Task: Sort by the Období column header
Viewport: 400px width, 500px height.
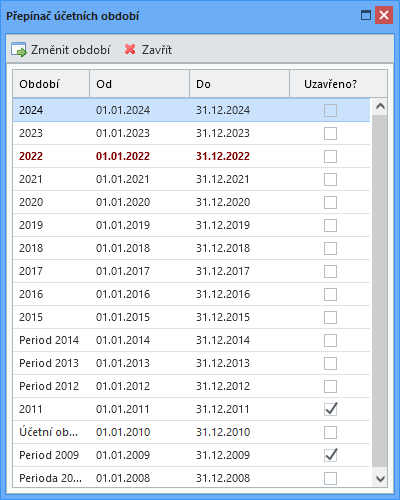Action: (51, 84)
